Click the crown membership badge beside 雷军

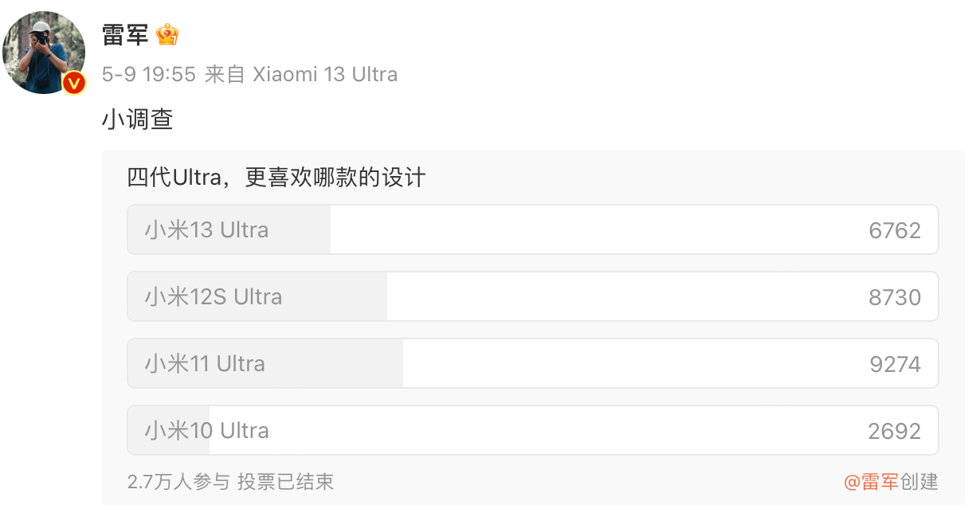pos(167,34)
